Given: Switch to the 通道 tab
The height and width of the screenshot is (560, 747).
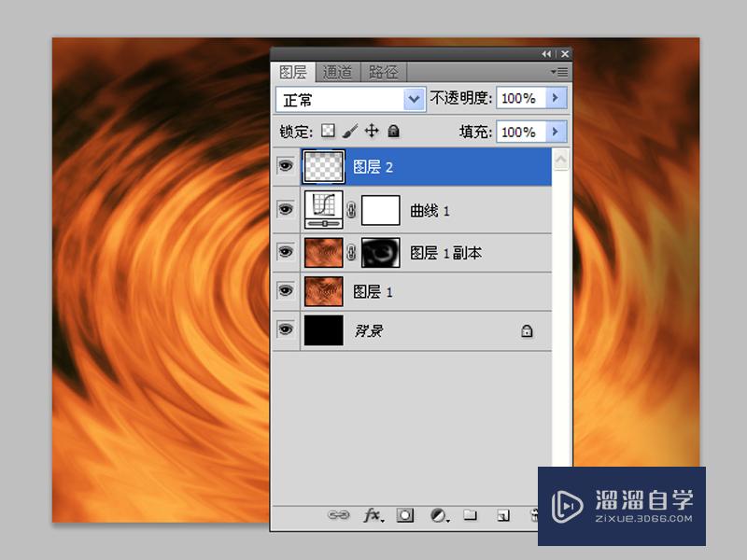Looking at the screenshot, I should coord(338,73).
